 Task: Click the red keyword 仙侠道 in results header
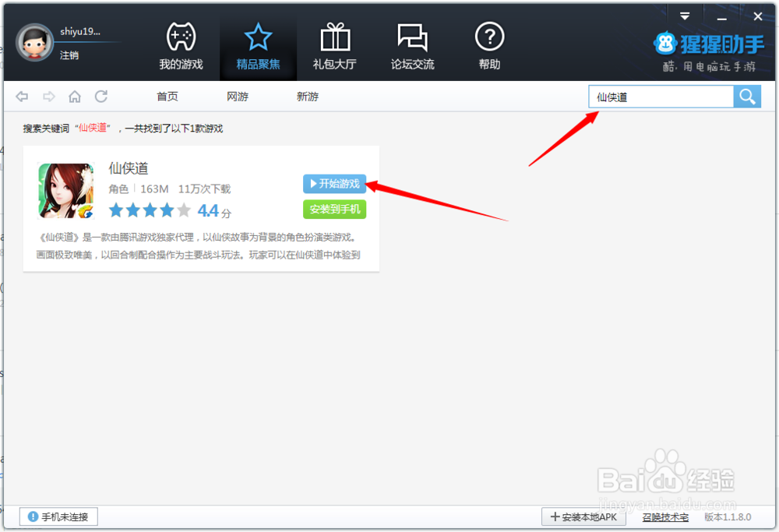coord(93,129)
